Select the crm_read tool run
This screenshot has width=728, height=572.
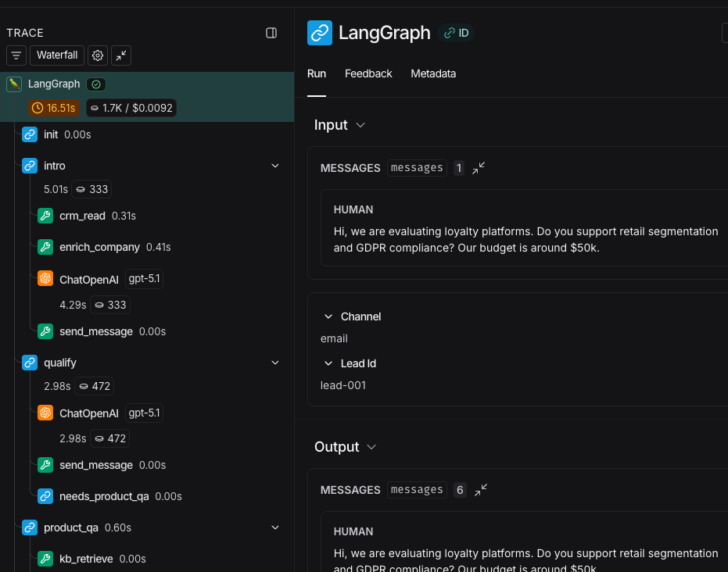click(82, 216)
